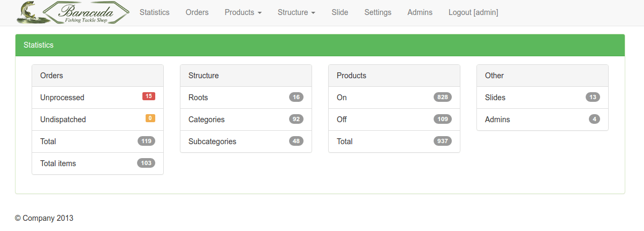Click the Products On count badge

coord(443,98)
